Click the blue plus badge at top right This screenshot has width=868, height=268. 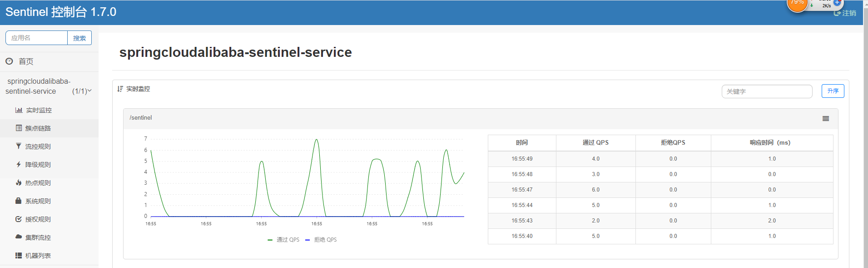[837, 2]
